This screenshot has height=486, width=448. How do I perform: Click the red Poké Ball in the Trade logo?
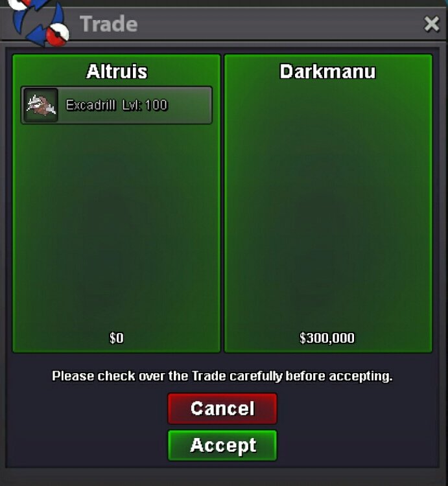pyautogui.click(x=58, y=34)
